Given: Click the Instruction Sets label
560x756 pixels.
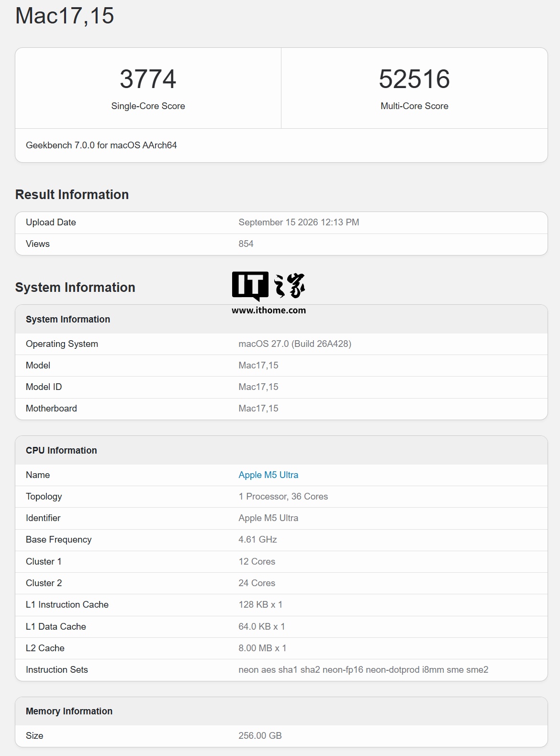Looking at the screenshot, I should pos(57,669).
